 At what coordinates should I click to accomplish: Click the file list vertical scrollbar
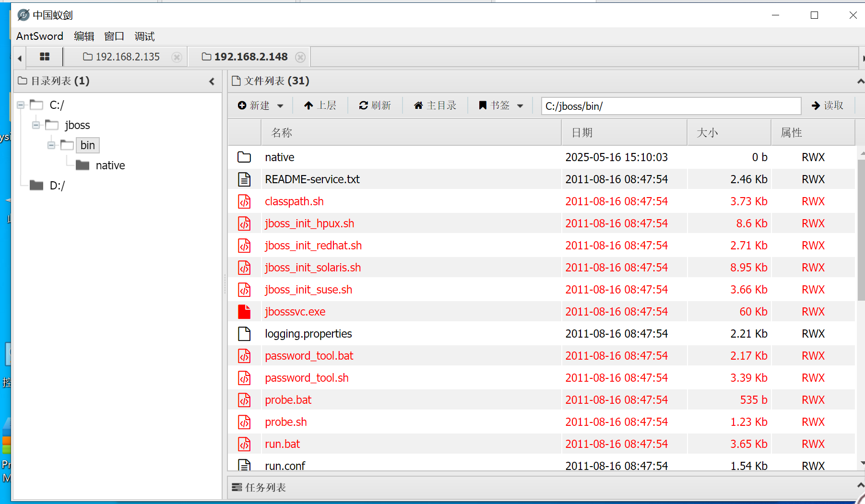pos(861,230)
